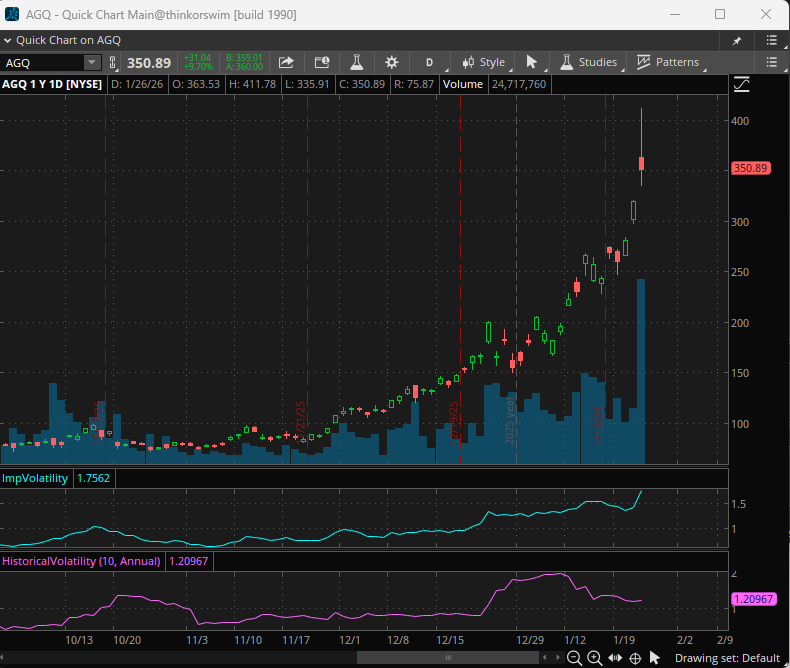
Task: Click the 24,717,760 volume value
Action: 518,84
